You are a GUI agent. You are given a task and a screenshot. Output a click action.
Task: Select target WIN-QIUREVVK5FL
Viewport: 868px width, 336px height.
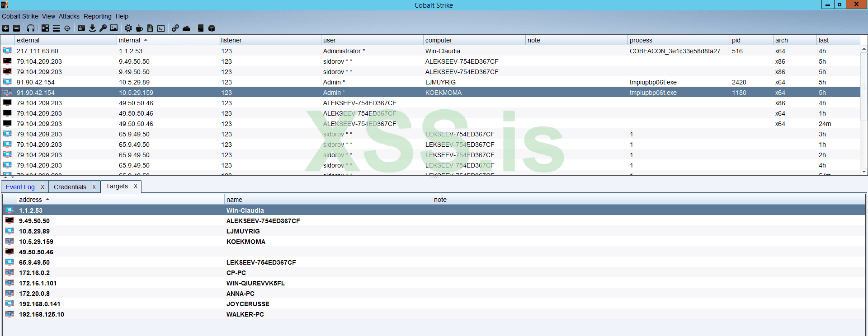[x=434, y=283]
